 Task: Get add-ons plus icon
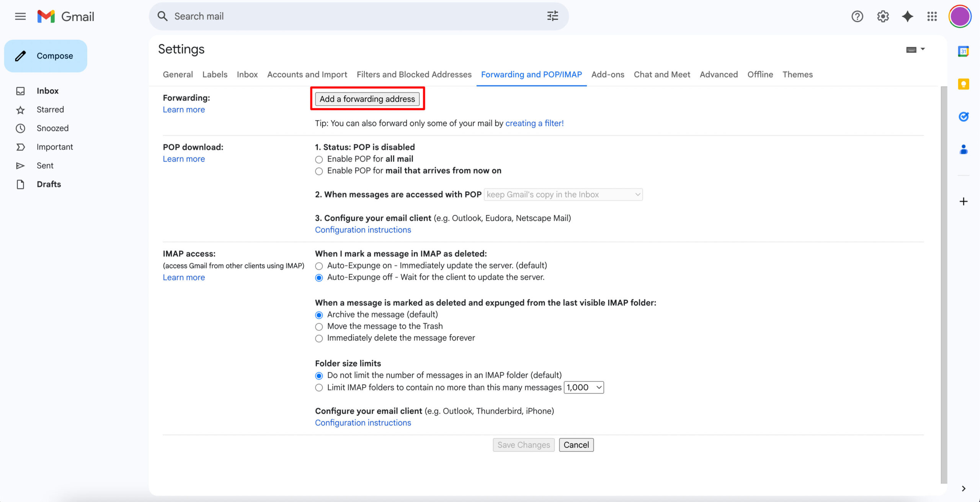click(963, 201)
